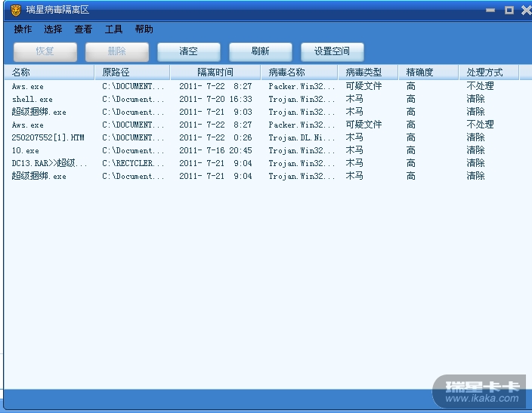This screenshot has width=532, height=413.
Task: Minimize the quarantine window
Action: [490, 10]
